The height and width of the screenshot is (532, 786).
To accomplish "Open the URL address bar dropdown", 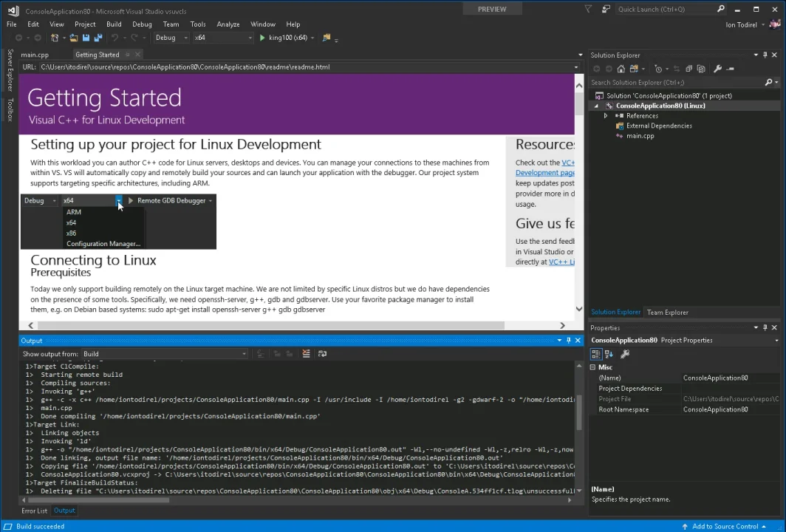I will [x=576, y=66].
